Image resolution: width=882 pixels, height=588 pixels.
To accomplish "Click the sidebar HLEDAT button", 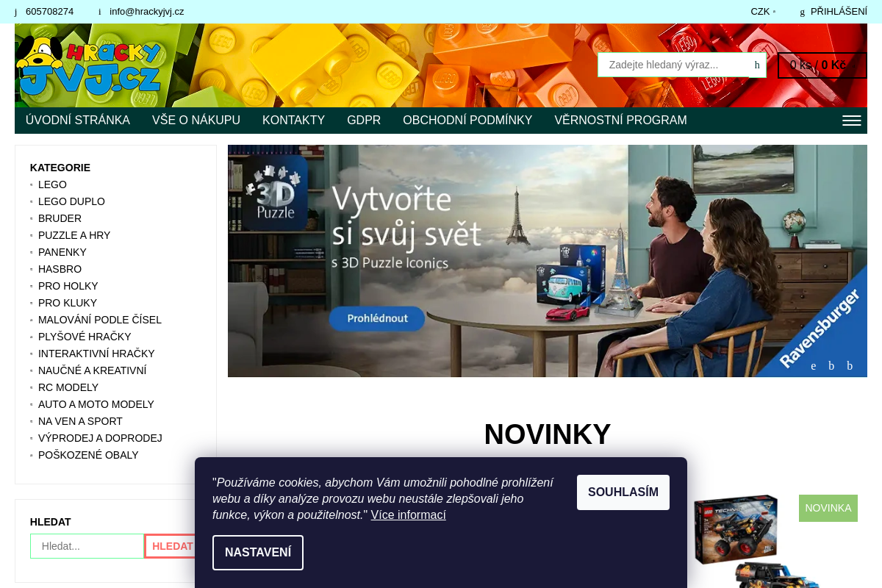I will 172,546.
